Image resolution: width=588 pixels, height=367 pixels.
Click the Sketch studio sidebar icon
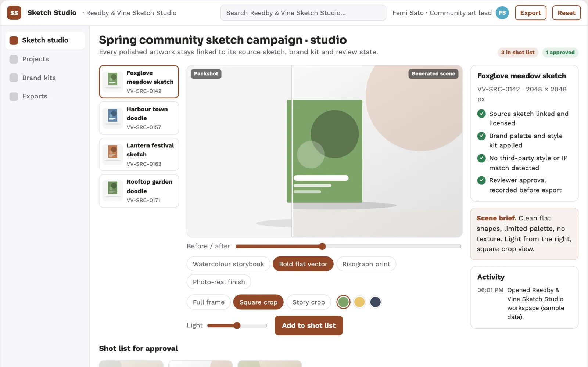[14, 40]
